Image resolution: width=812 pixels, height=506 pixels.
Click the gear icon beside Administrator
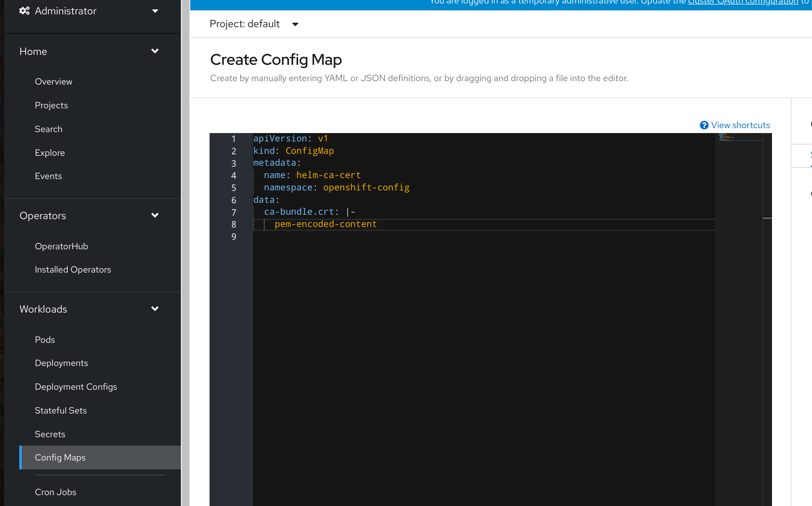[x=25, y=10]
